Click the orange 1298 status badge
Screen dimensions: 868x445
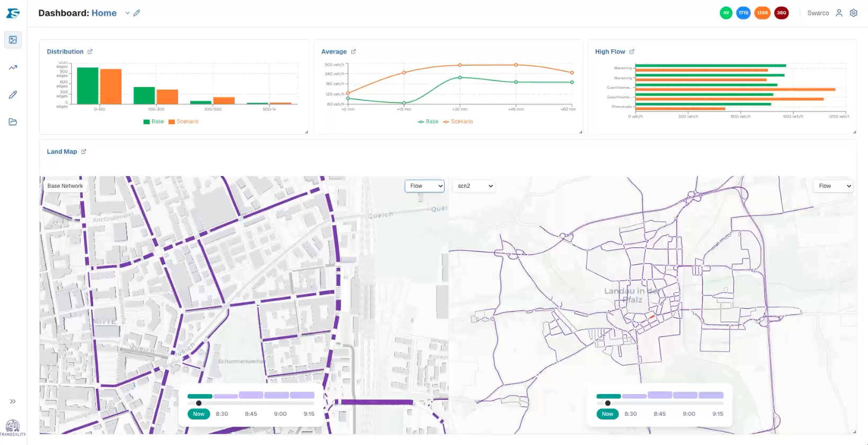[x=762, y=13]
